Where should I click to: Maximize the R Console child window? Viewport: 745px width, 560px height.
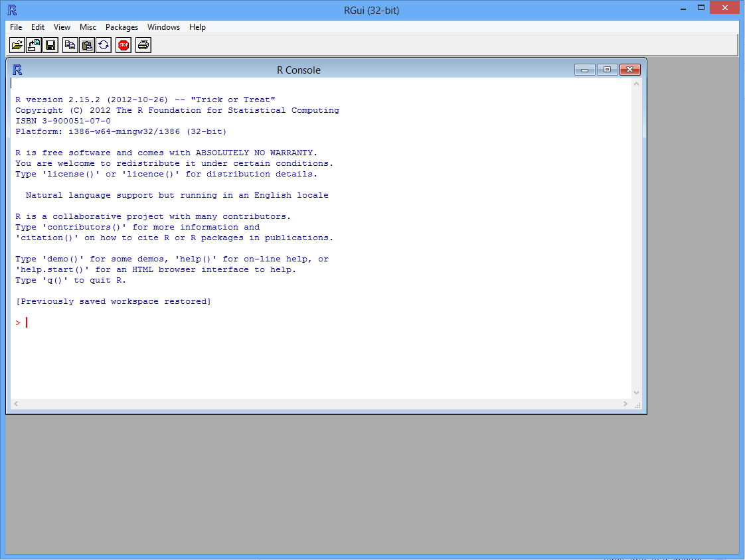(x=607, y=70)
